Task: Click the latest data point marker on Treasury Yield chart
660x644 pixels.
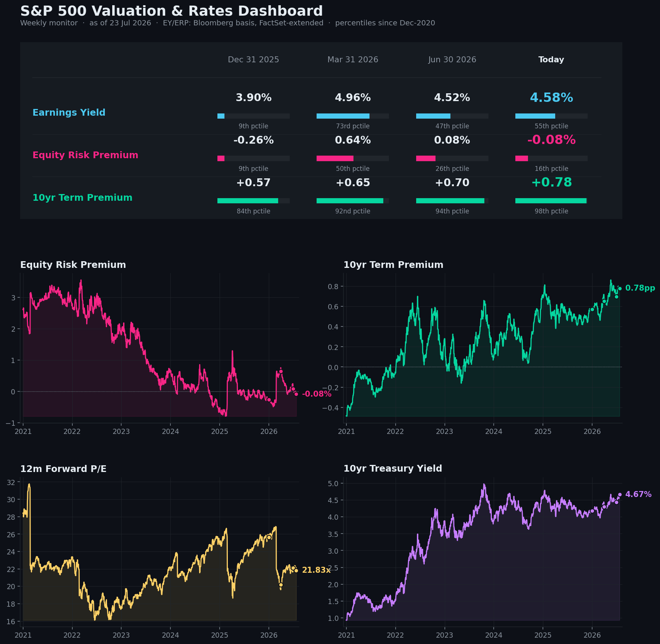Action: pyautogui.click(x=620, y=495)
